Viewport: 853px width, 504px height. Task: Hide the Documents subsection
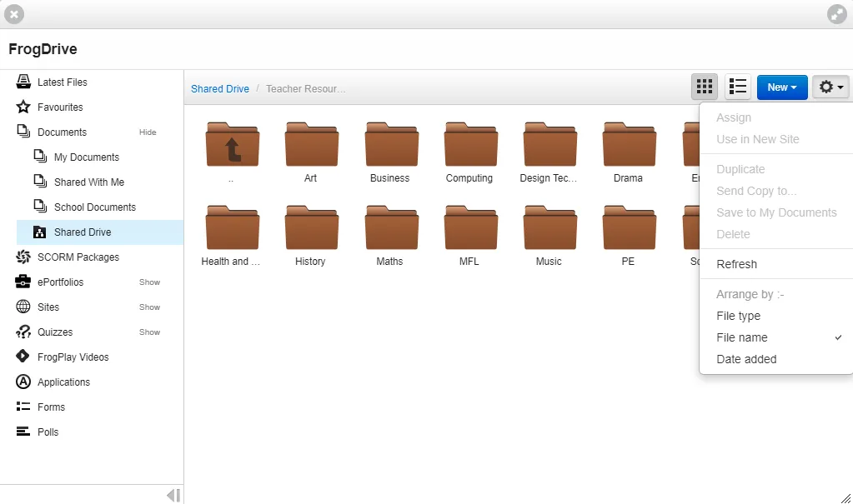coord(148,132)
